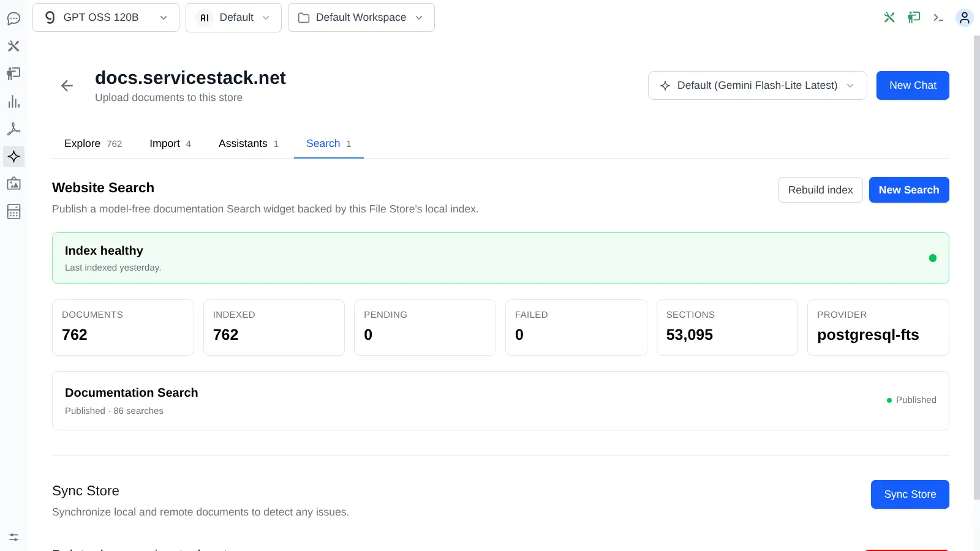Open the settings sliders icon at sidebar bottom
Screen dimensions: 980x551
13,537
